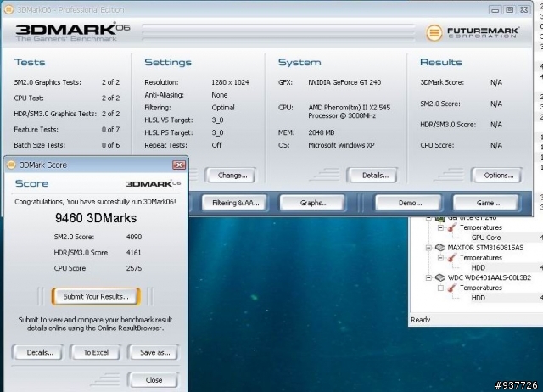The image size is (543, 392).
Task: Click the 3DMark Score dialog title icon
Action: (11, 165)
